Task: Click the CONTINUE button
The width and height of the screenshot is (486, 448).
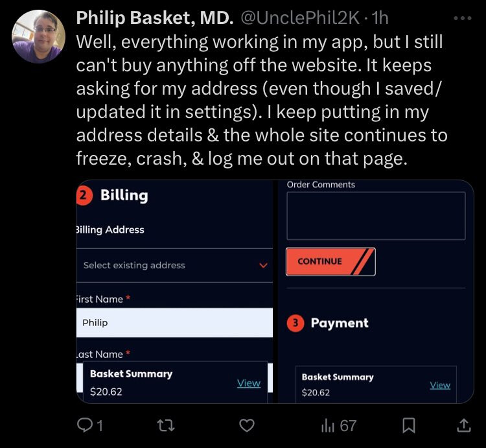Action: pyautogui.click(x=330, y=262)
